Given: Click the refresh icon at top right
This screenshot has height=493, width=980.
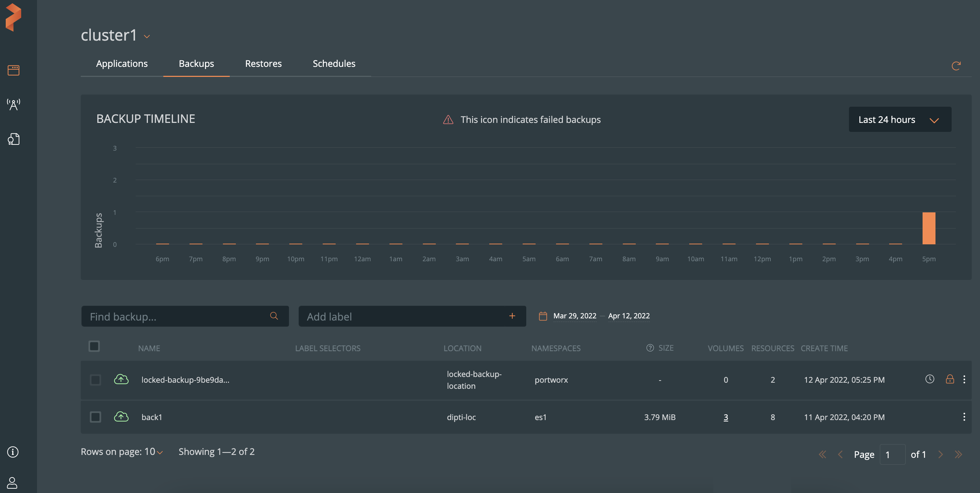Looking at the screenshot, I should click(x=956, y=66).
